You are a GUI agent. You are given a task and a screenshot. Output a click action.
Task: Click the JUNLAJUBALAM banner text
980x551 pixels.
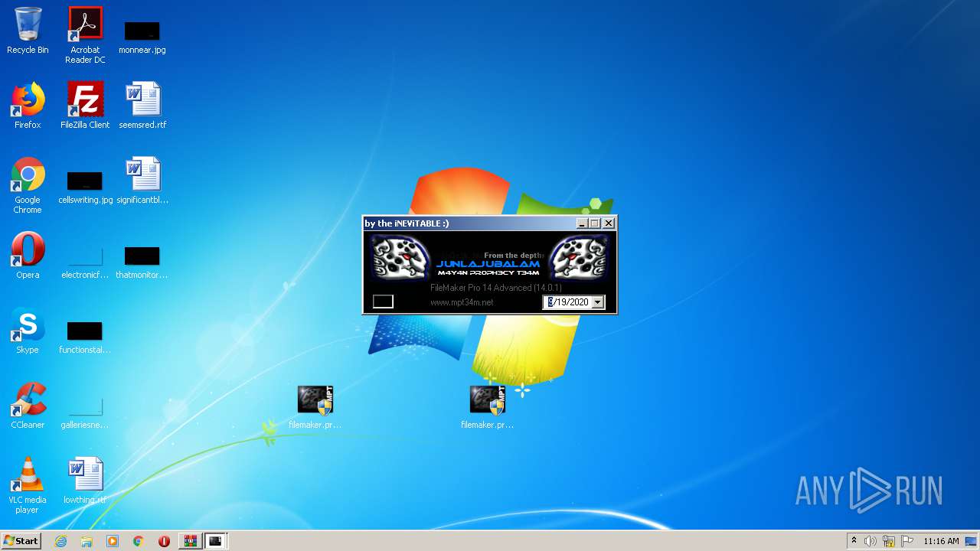pos(488,264)
